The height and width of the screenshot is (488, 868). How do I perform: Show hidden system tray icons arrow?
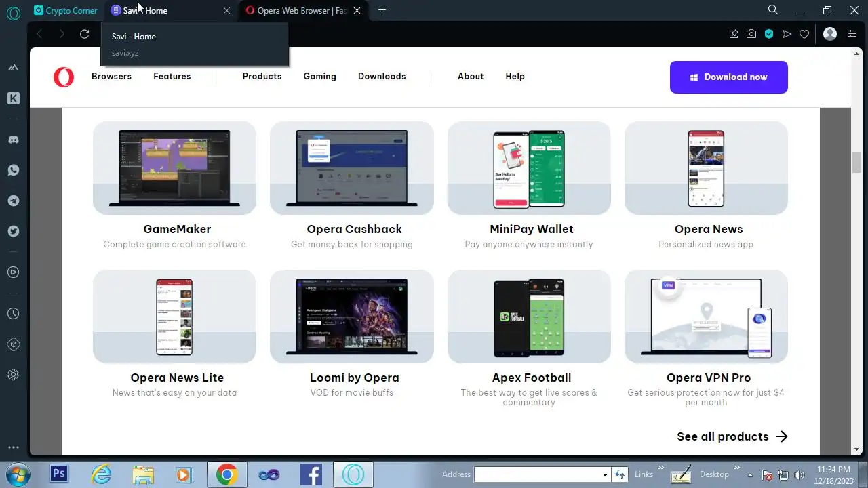click(751, 474)
